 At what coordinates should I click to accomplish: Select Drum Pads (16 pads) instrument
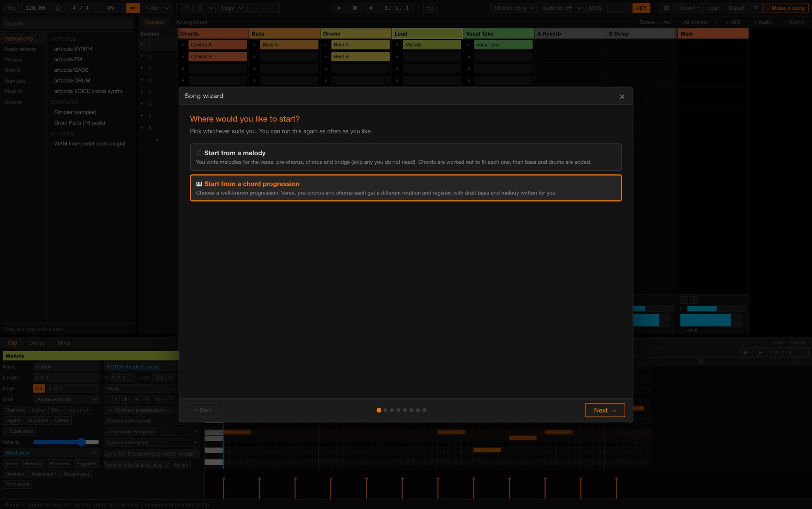pos(79,123)
